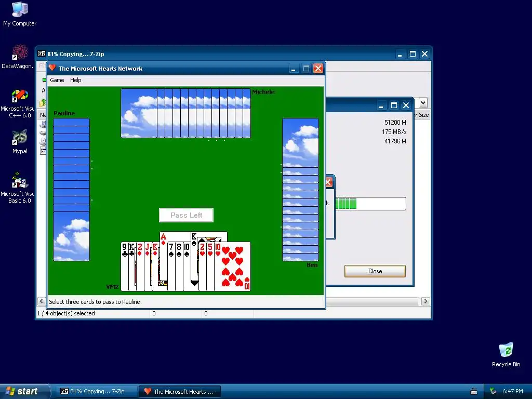This screenshot has height=399, width=532.
Task: Click the 175 MB/s speed value
Action: point(394,131)
